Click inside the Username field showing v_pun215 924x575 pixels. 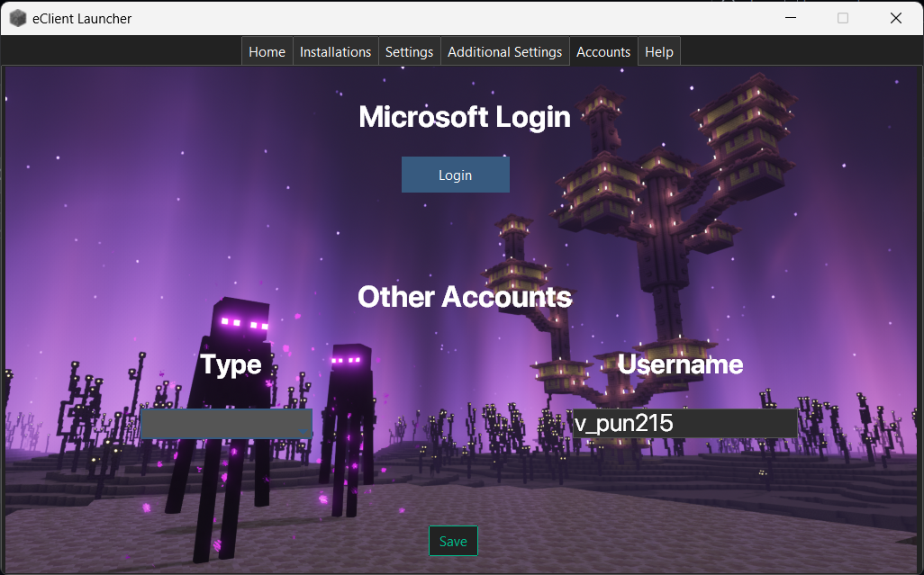point(684,423)
